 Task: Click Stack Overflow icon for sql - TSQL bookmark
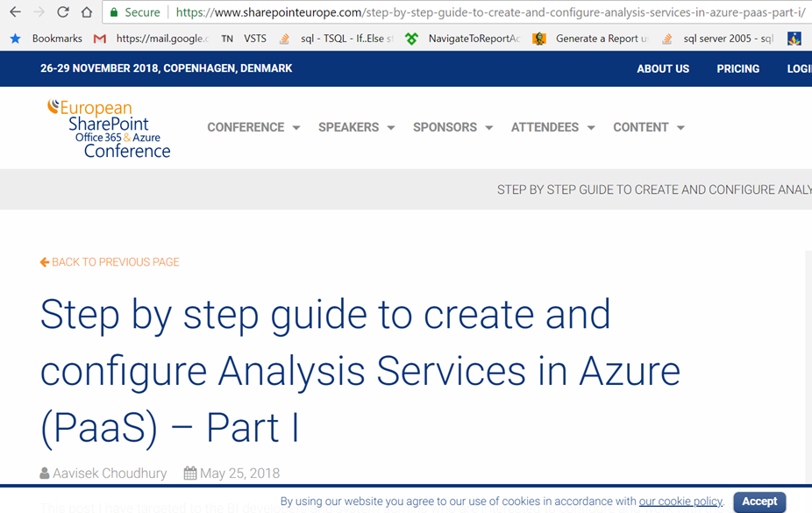tap(284, 39)
